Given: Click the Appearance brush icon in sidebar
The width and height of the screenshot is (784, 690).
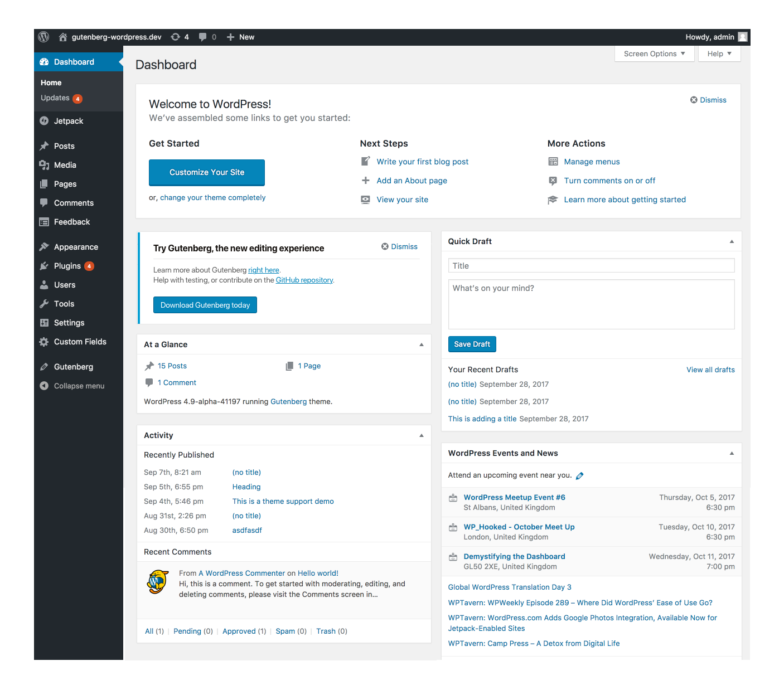Looking at the screenshot, I should pos(44,247).
